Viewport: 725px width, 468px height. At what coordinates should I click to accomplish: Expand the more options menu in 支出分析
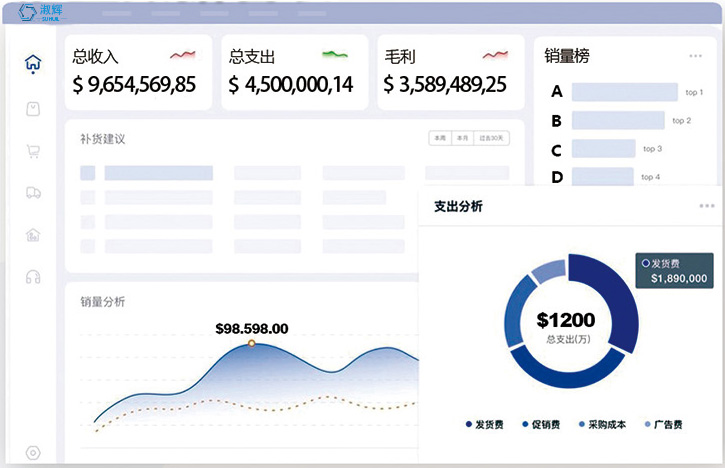[x=707, y=206]
